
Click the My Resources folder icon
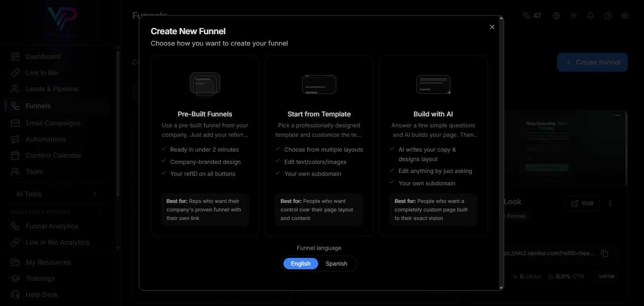(x=16, y=262)
